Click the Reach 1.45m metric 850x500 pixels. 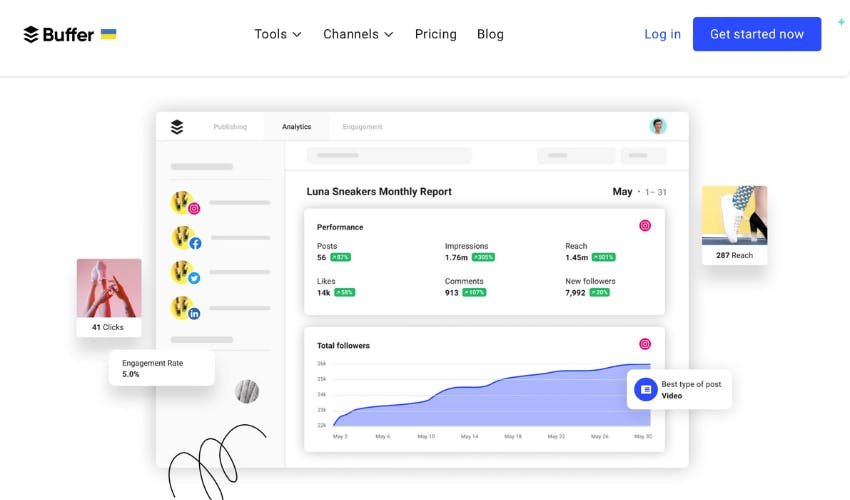pyautogui.click(x=590, y=252)
